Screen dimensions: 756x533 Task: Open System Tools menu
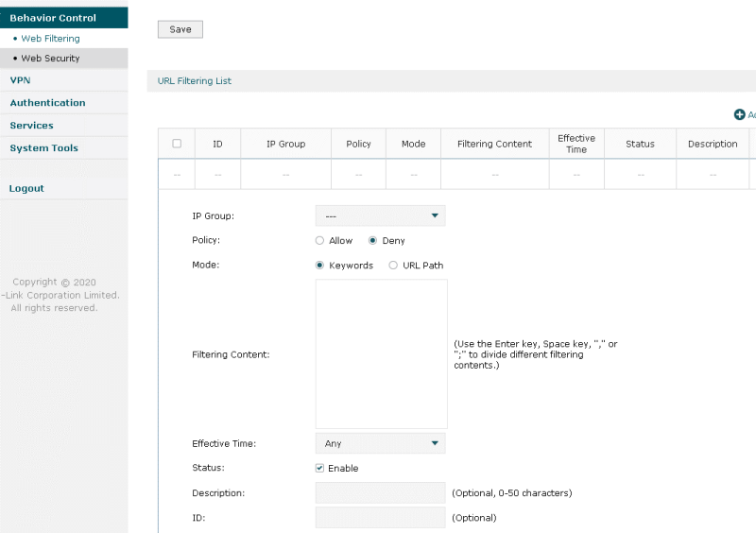[x=43, y=148]
